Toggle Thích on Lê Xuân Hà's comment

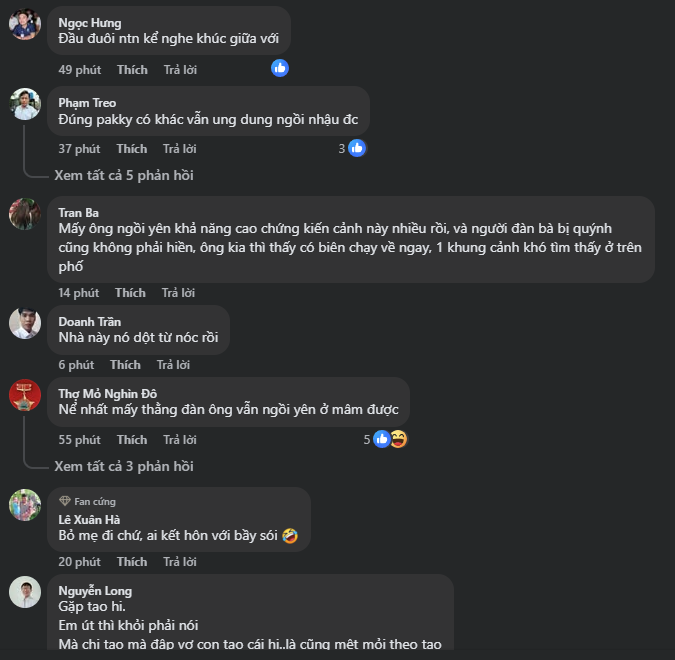tap(132, 563)
